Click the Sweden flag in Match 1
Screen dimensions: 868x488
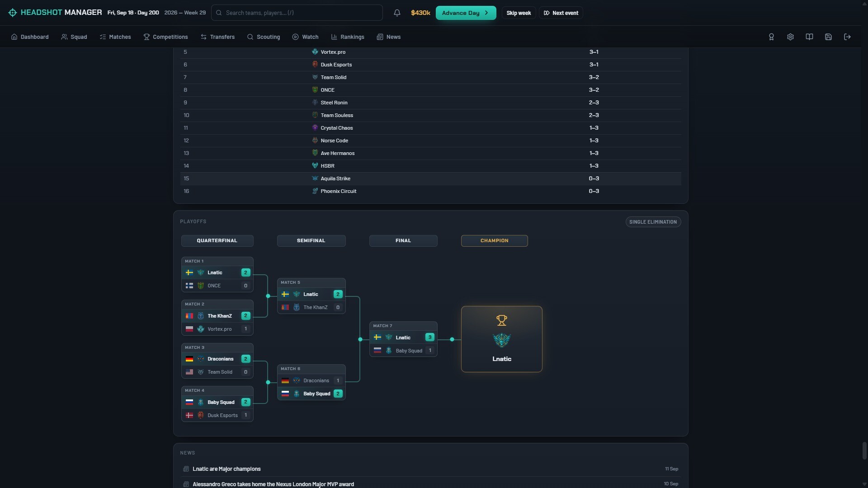coord(189,272)
